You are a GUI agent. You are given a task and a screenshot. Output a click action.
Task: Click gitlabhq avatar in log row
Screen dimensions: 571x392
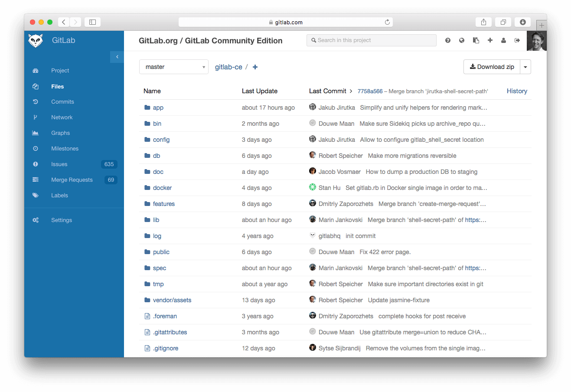313,235
